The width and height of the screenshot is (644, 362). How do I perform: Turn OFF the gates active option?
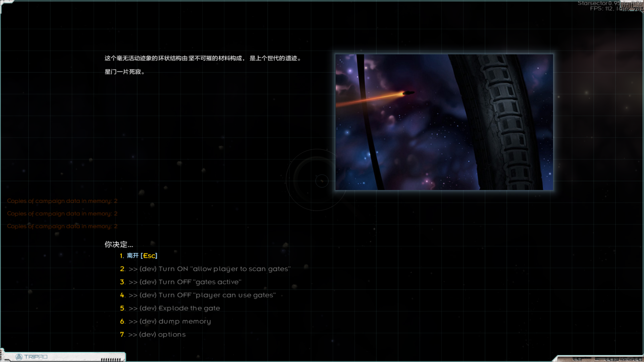tap(185, 282)
